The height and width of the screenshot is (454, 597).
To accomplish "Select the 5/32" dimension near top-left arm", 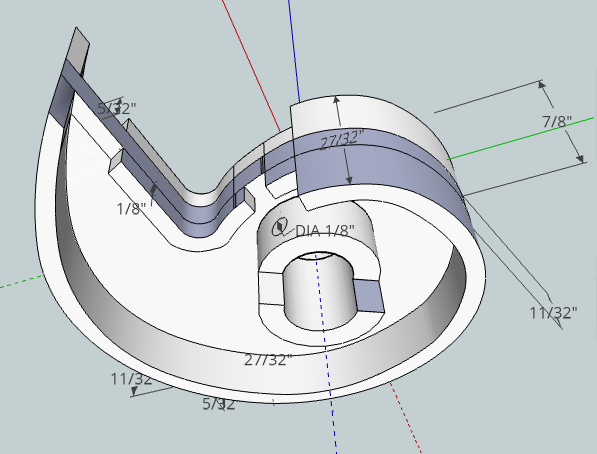I will tap(117, 109).
